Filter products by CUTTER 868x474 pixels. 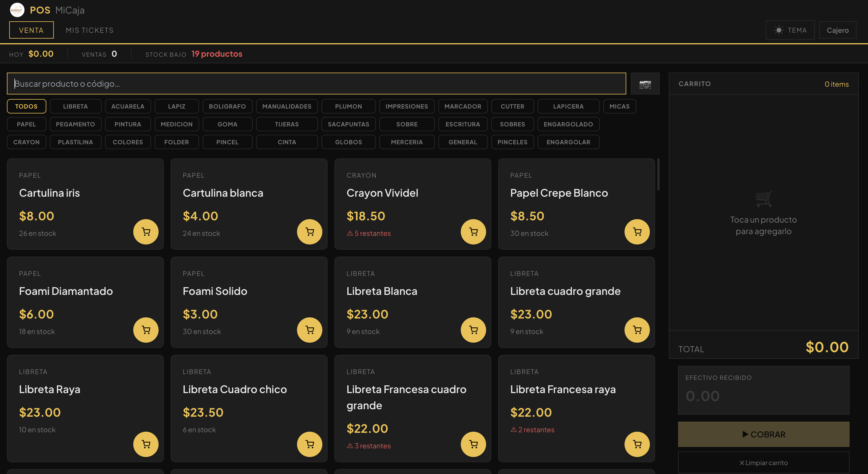point(513,106)
